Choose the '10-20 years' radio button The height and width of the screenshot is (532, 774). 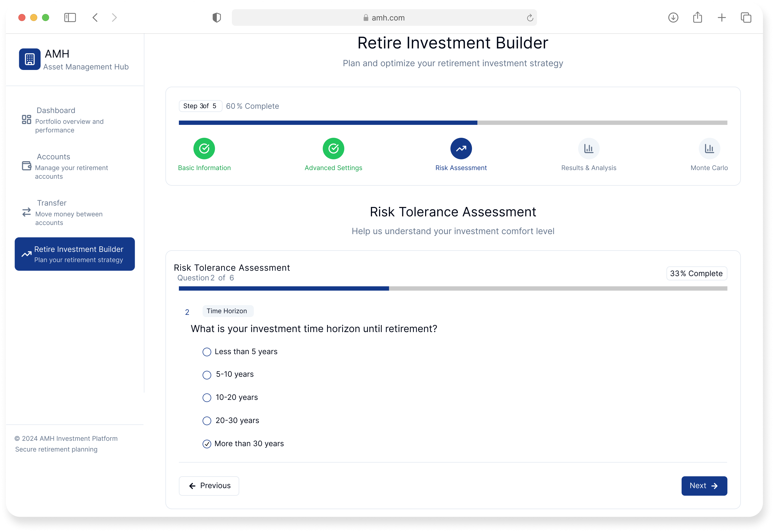207,398
